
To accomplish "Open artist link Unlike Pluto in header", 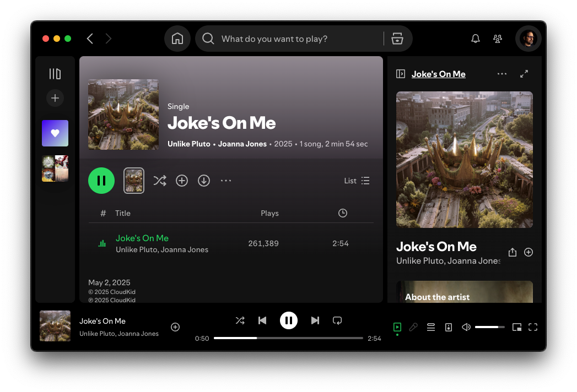I will (x=189, y=144).
